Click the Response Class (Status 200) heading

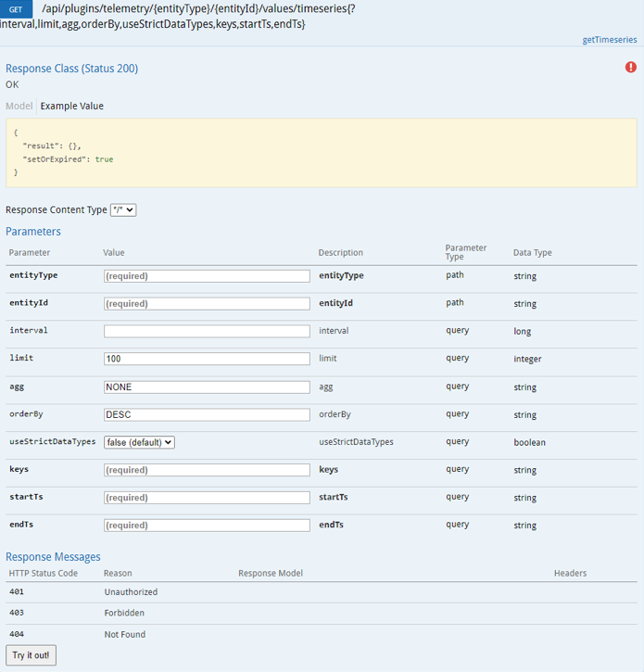(x=71, y=69)
